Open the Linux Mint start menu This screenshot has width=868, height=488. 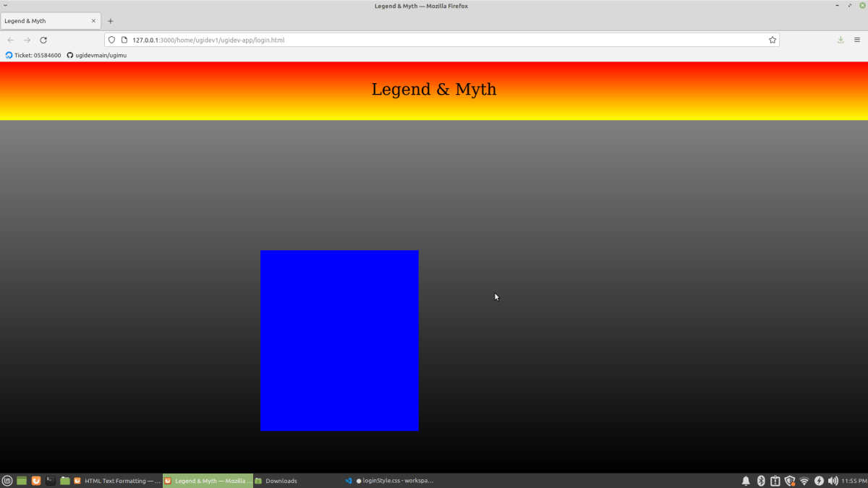pyautogui.click(x=7, y=481)
